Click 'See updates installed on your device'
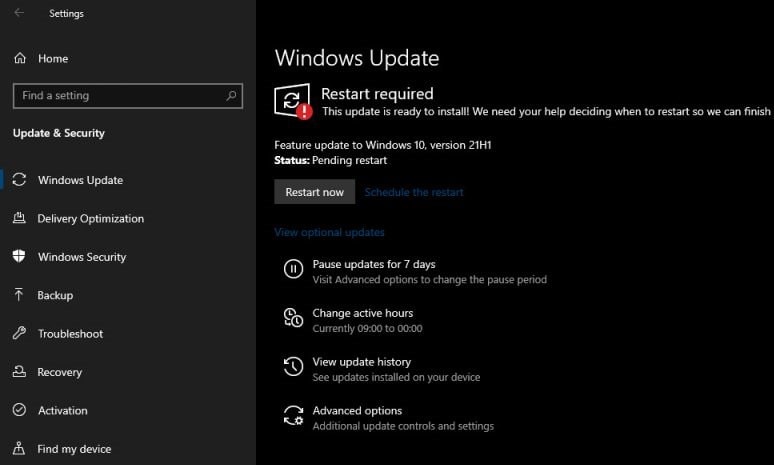The height and width of the screenshot is (465, 774). click(396, 377)
